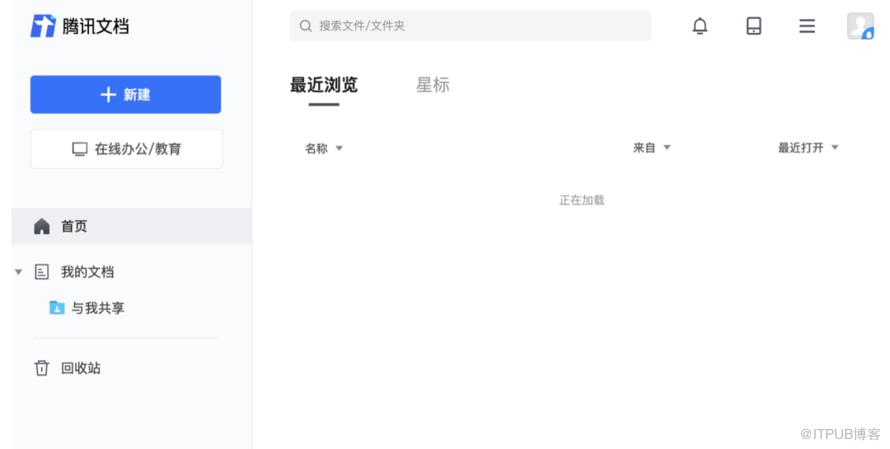Switch to the 星标 tab
Viewport: 890px width, 449px height.
click(433, 85)
